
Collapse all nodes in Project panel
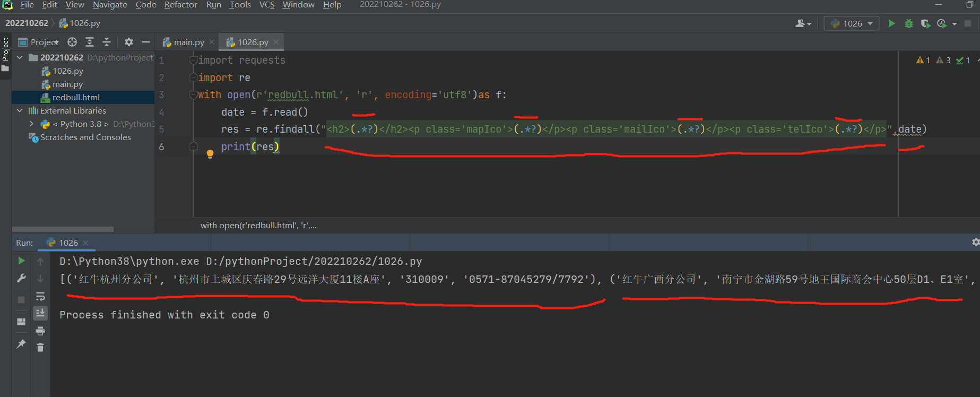(x=107, y=42)
